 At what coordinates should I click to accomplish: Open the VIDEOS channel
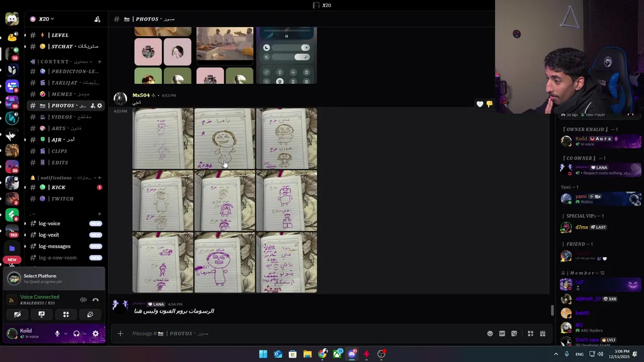click(65, 117)
